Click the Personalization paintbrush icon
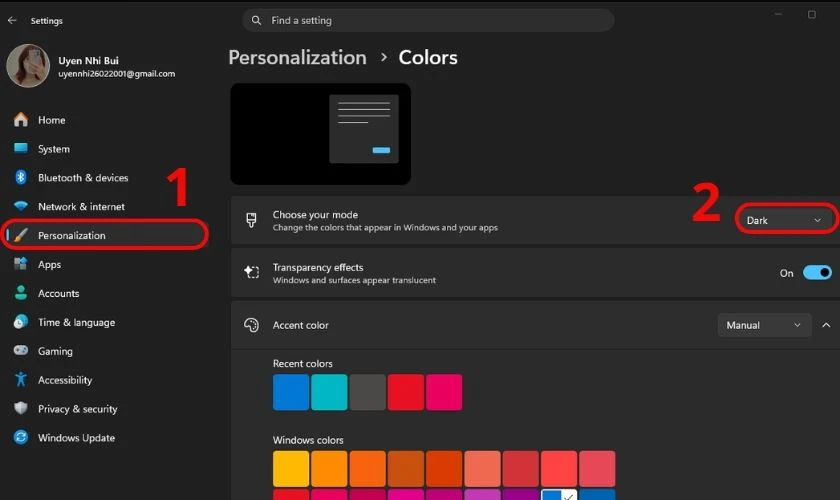 click(21, 235)
